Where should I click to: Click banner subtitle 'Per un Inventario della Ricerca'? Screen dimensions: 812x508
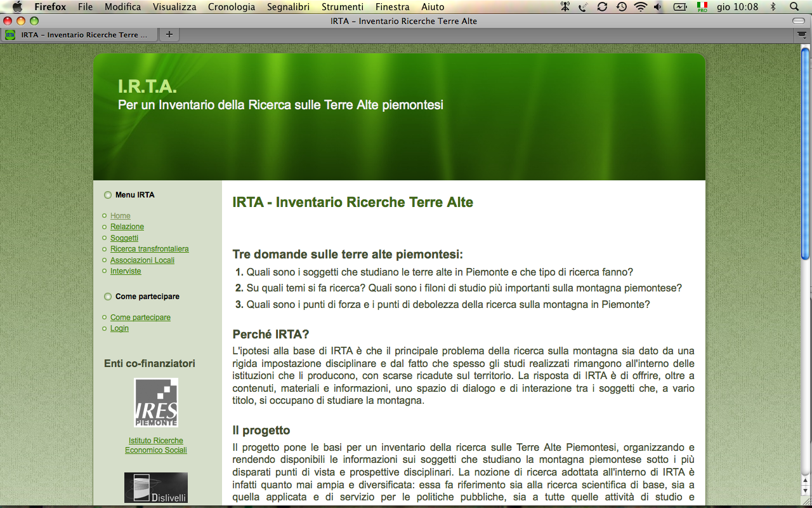280,105
